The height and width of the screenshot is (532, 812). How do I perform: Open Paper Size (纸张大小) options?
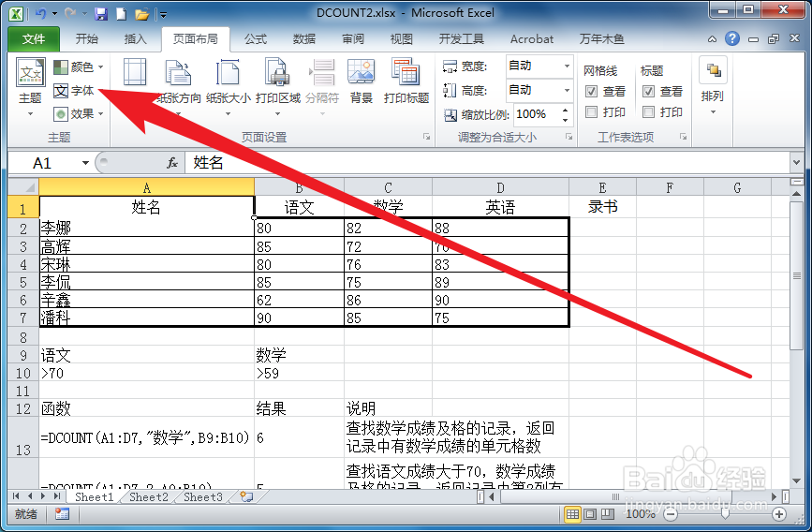click(228, 85)
